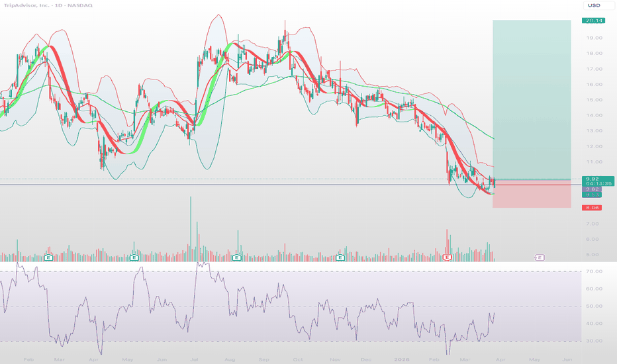The width and height of the screenshot is (617, 364).
Task: Open the earnings marker near November
Action: coord(340,257)
